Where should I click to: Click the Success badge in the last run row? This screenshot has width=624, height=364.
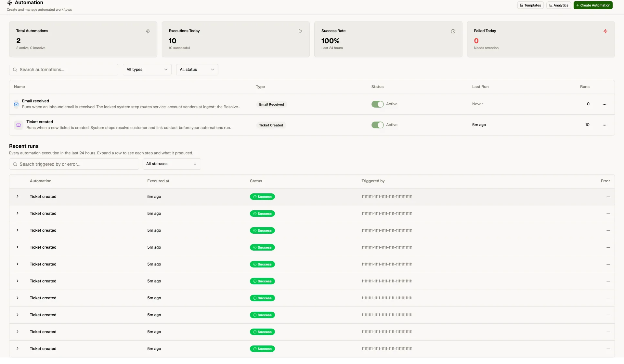click(262, 349)
